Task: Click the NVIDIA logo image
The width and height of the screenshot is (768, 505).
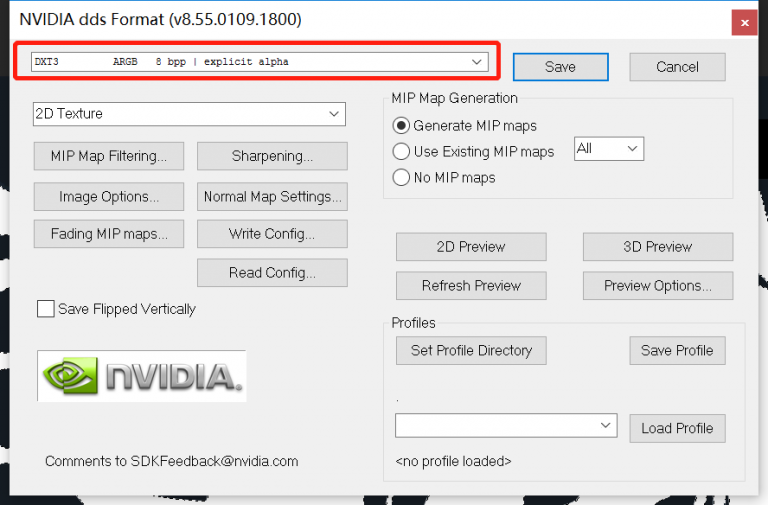Action: click(142, 376)
